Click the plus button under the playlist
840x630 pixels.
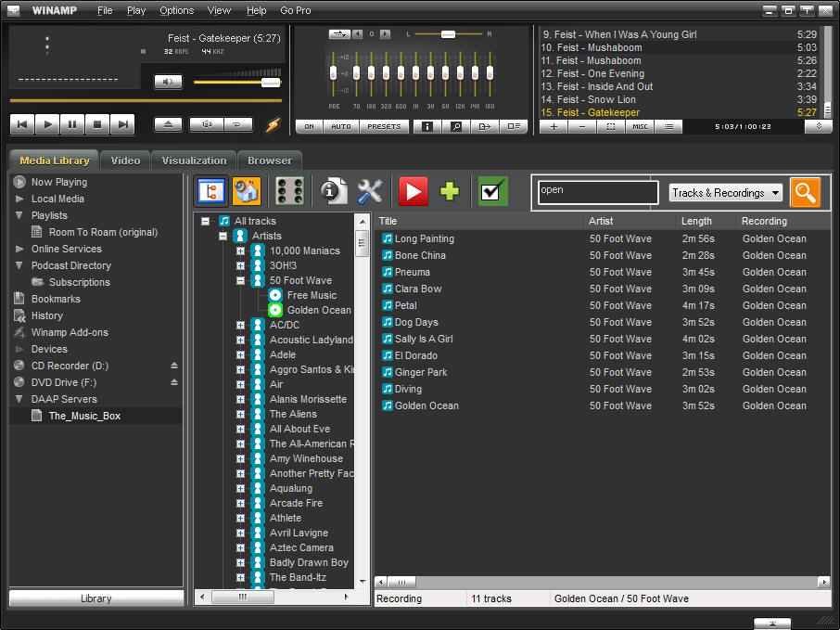554,126
